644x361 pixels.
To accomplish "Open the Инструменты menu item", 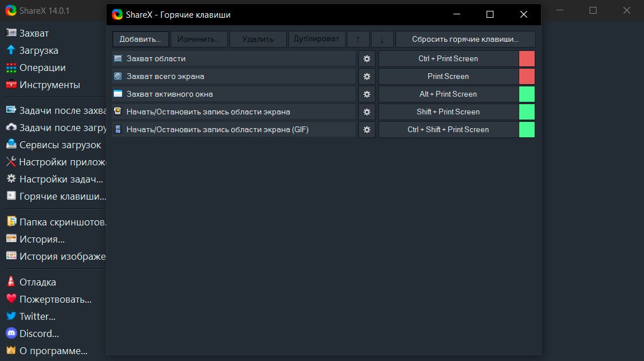I will coord(50,85).
